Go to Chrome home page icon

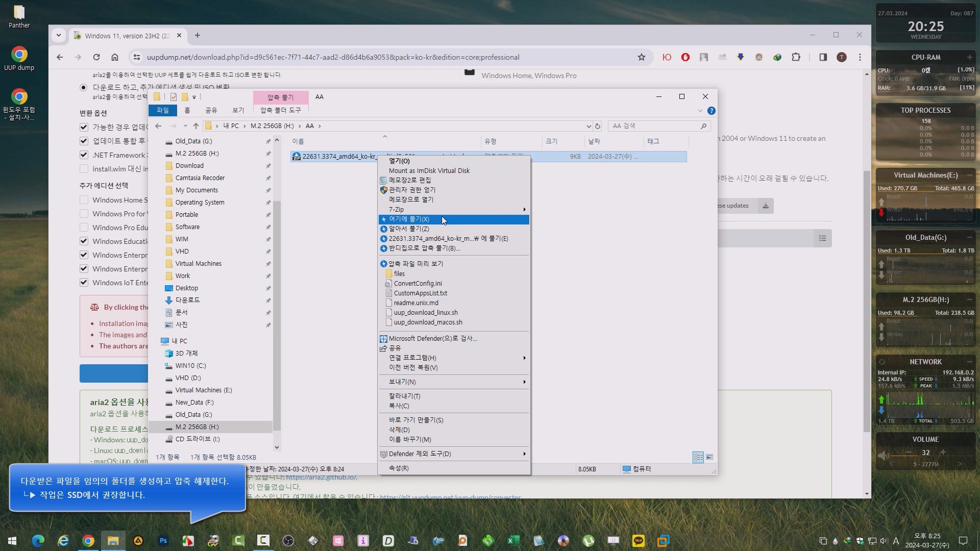(x=115, y=57)
